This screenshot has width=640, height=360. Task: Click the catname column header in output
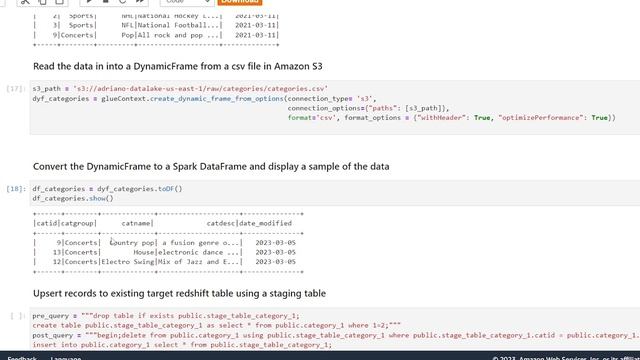click(136, 223)
